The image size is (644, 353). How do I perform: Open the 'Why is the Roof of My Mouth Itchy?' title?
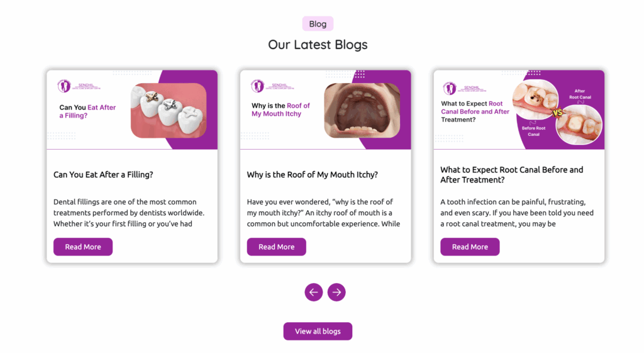point(312,175)
